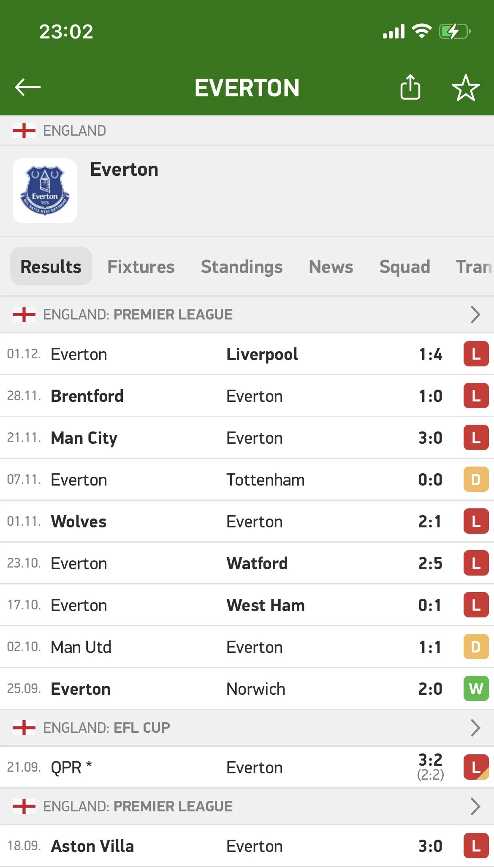Tap L badge on QPR match
This screenshot has width=494, height=868.
point(476,767)
